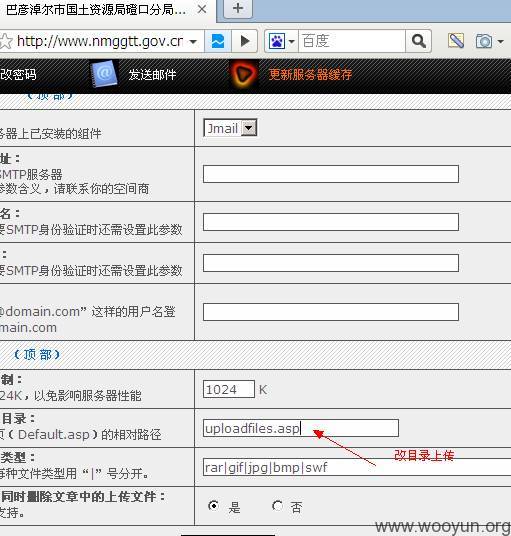Click the highlighter pen toolbar icon

tap(456, 41)
